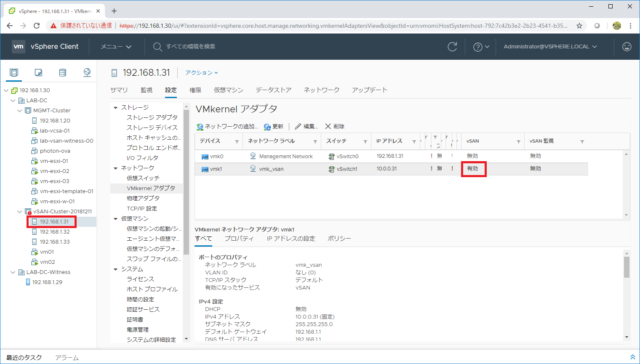The width and height of the screenshot is (640, 364).
Task: Click the browser URL address field
Action: coord(343,26)
